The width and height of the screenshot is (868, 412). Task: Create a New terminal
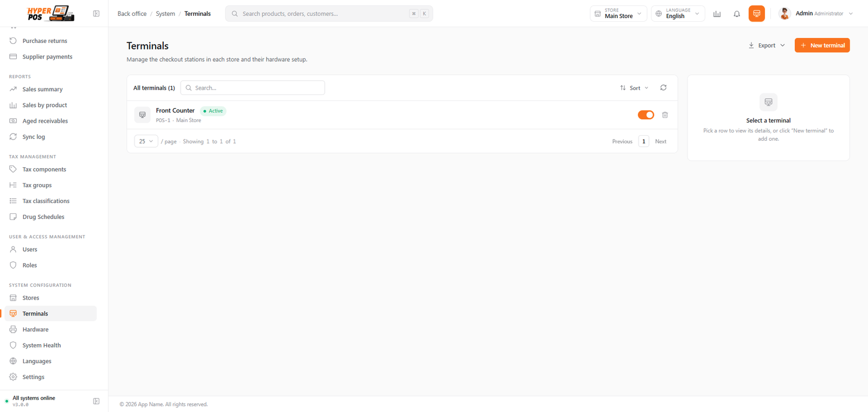tap(822, 46)
